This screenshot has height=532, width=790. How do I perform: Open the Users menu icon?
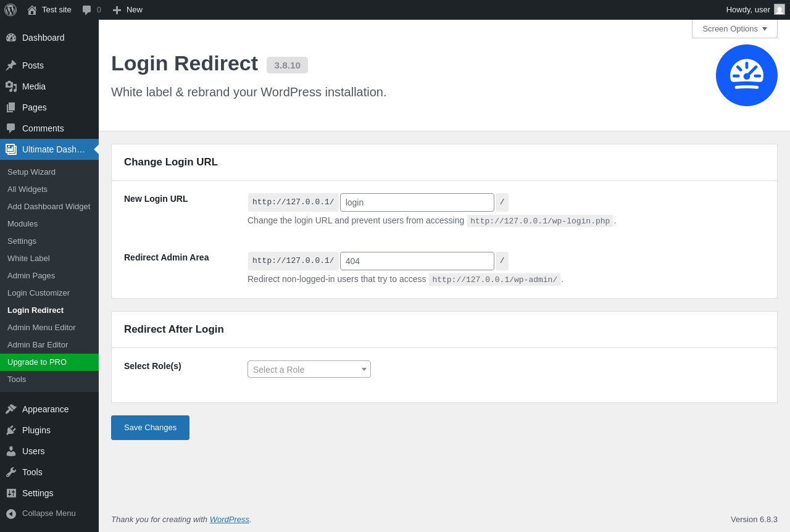[11, 451]
